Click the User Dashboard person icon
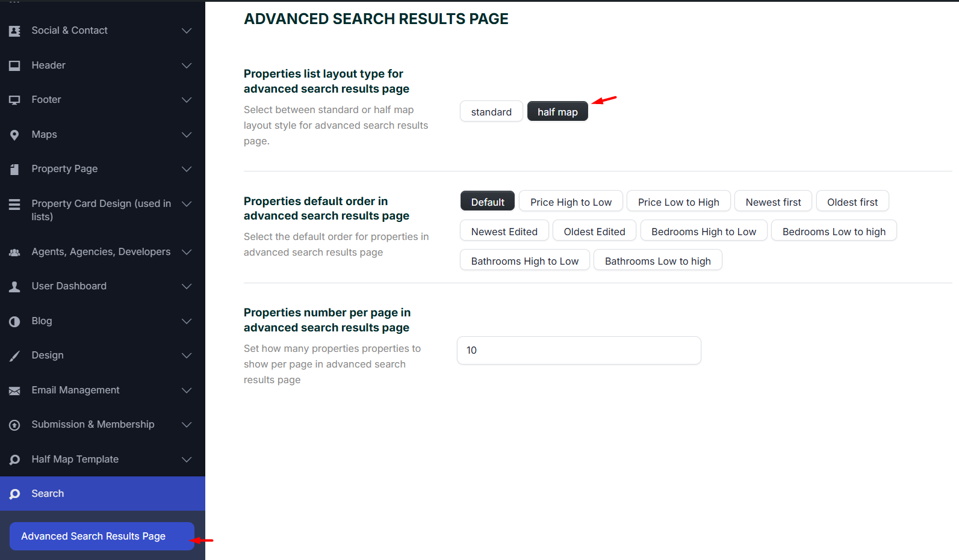This screenshot has width=959, height=560. [14, 287]
